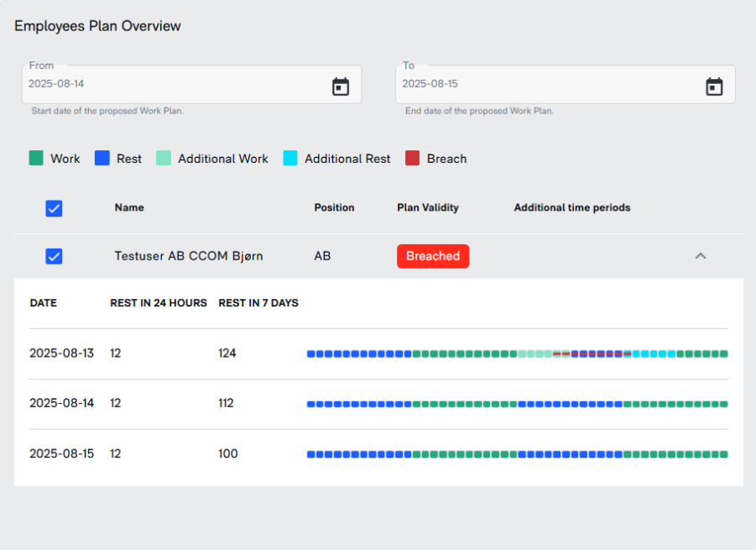The image size is (756, 550).
Task: Click the date 2025-08-15 row entry
Action: pyautogui.click(x=62, y=453)
